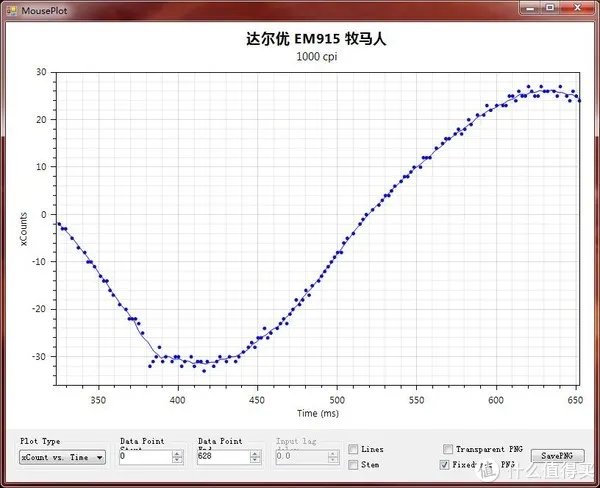
Task: Open the Plot Type dropdown
Action: click(62, 457)
